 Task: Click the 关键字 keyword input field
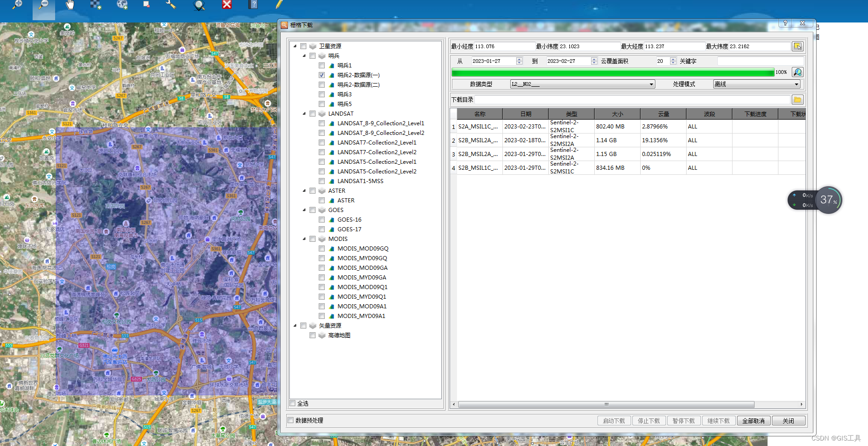pos(760,61)
